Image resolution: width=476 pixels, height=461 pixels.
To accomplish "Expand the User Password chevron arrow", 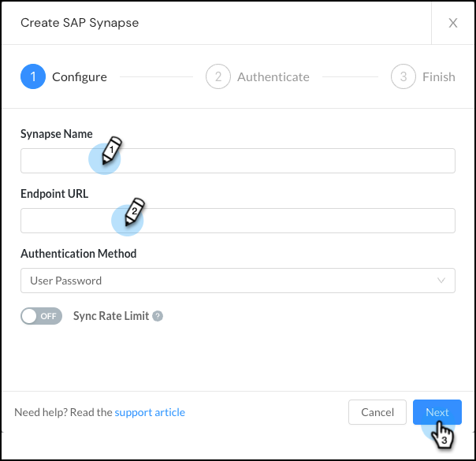I will click(x=441, y=281).
